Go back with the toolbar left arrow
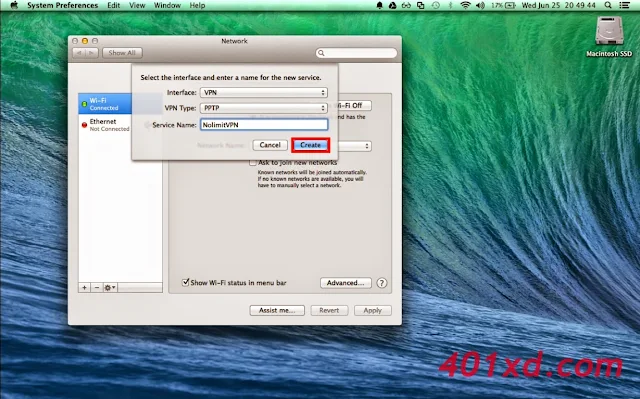This screenshot has width=640, height=399. [79, 53]
